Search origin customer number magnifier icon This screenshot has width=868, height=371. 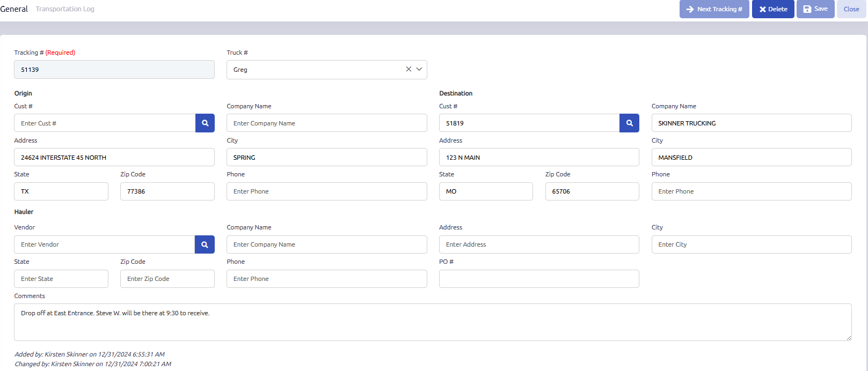(205, 123)
